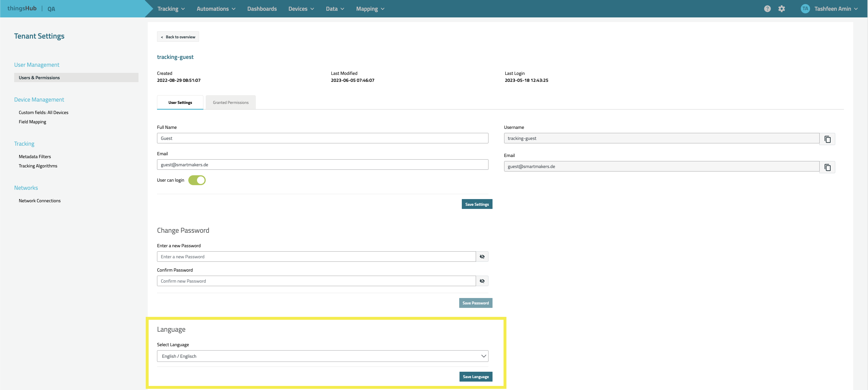
Task: Go back via Back to overview
Action: coord(178,37)
